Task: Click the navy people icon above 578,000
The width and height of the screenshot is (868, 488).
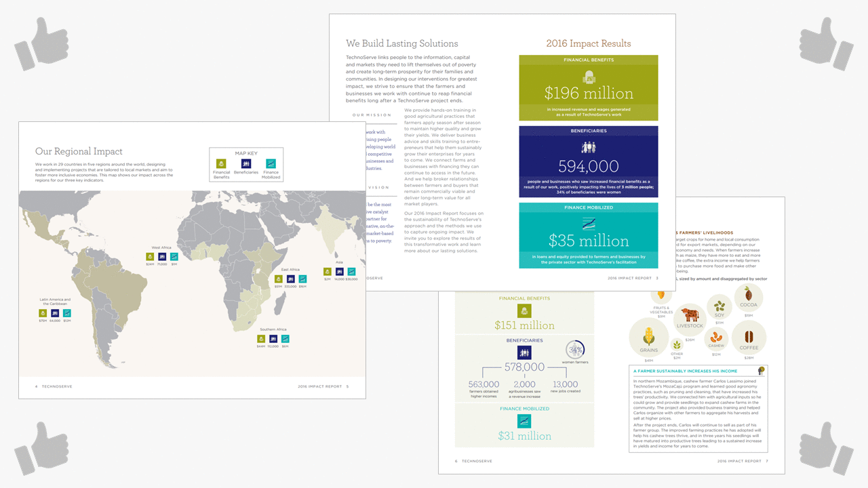Action: point(524,352)
